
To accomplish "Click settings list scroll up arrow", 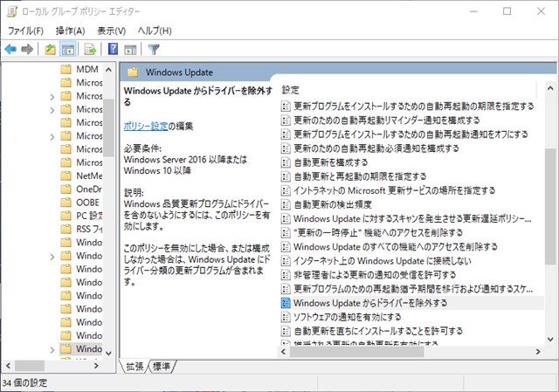I will click(x=550, y=88).
